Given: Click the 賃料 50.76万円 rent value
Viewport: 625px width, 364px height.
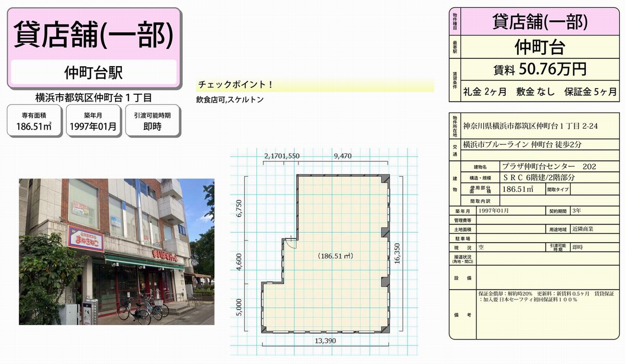Looking at the screenshot, I should pyautogui.click(x=540, y=69).
